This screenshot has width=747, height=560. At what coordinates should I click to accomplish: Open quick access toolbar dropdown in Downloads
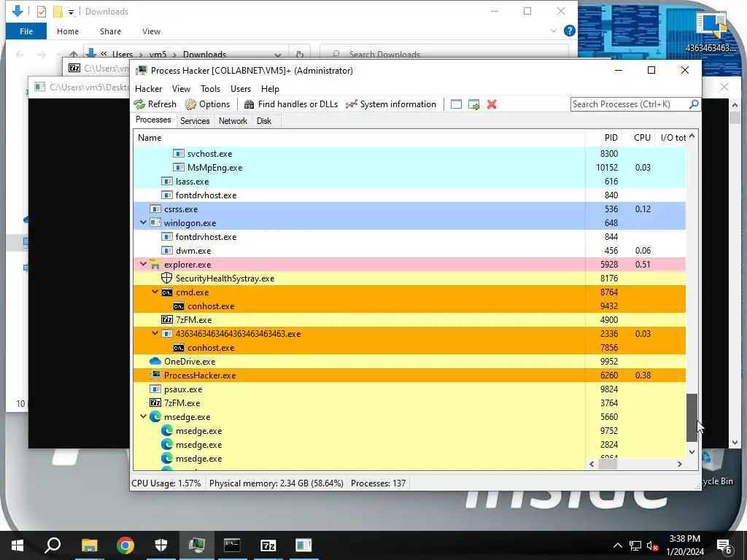[x=71, y=12]
